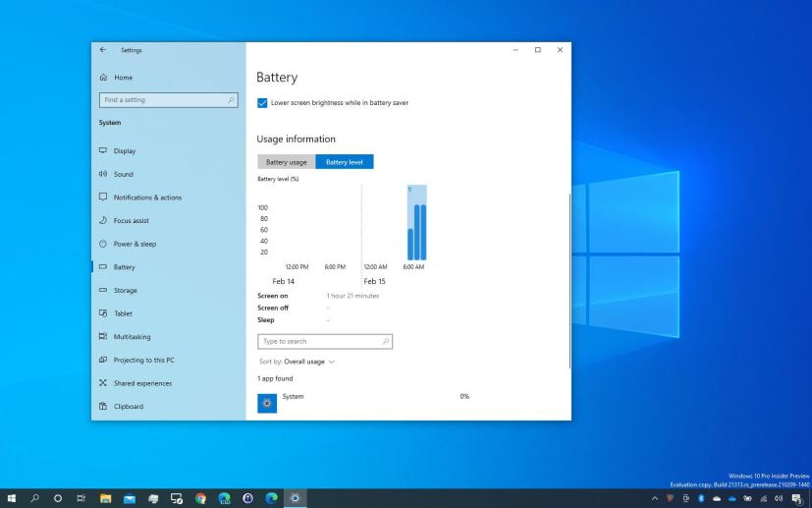Select the System app entry name
This screenshot has width=812, height=508.
pyautogui.click(x=294, y=397)
